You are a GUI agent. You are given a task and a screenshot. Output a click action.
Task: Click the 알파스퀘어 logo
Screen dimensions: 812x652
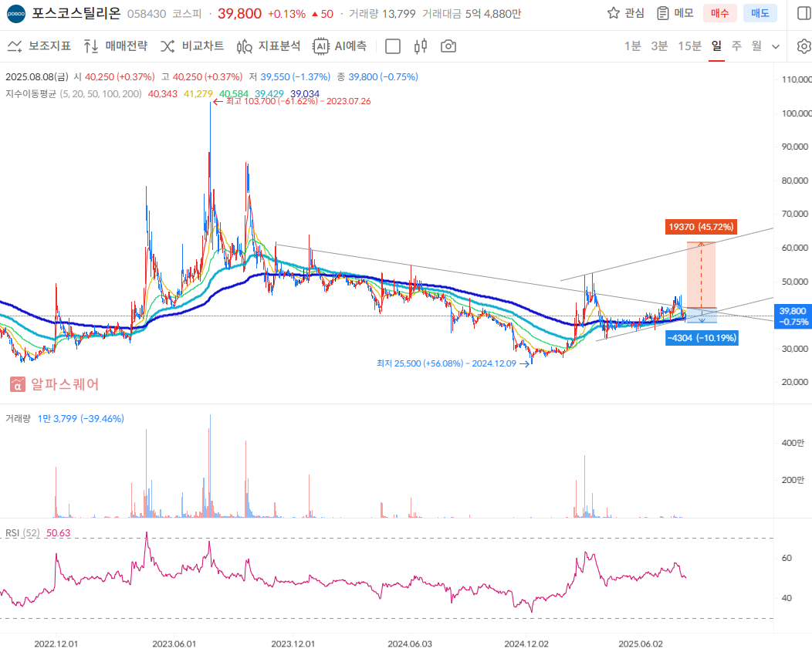(x=54, y=384)
